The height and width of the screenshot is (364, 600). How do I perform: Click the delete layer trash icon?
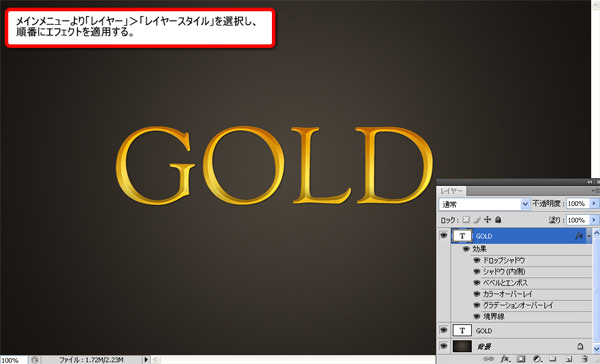click(585, 359)
